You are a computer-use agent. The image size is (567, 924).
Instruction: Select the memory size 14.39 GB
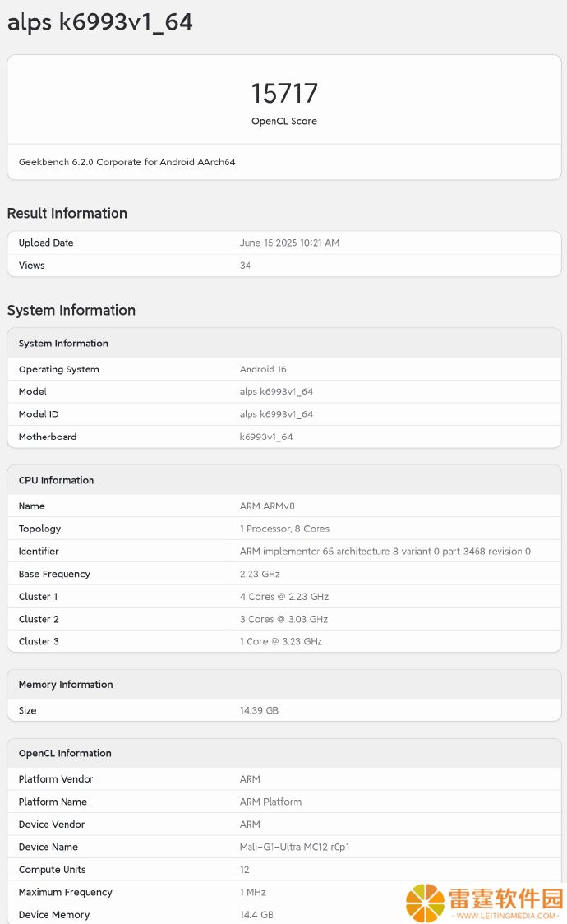(x=259, y=711)
